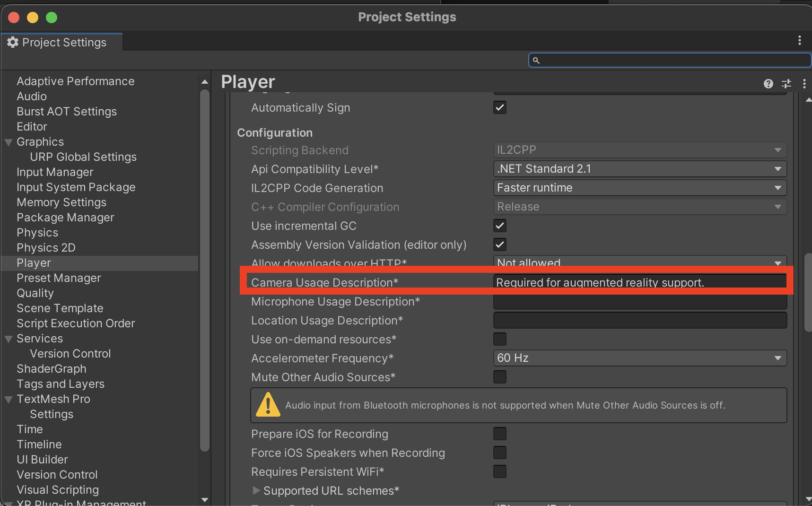This screenshot has width=812, height=506.
Task: Open Input Manager settings
Action: [x=55, y=172]
